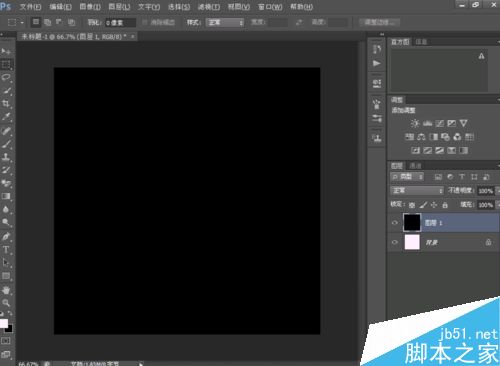
Task: Select the Horizontal Type tool
Action: (x=6, y=249)
